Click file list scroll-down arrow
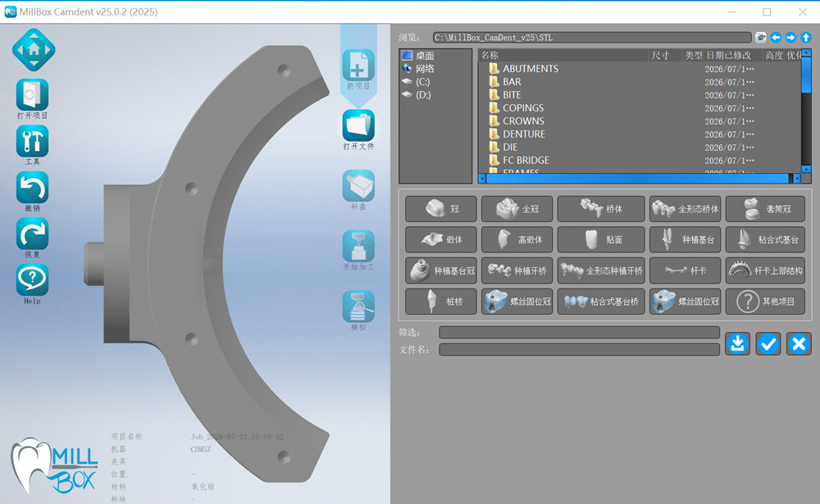The image size is (820, 504). pos(806,169)
